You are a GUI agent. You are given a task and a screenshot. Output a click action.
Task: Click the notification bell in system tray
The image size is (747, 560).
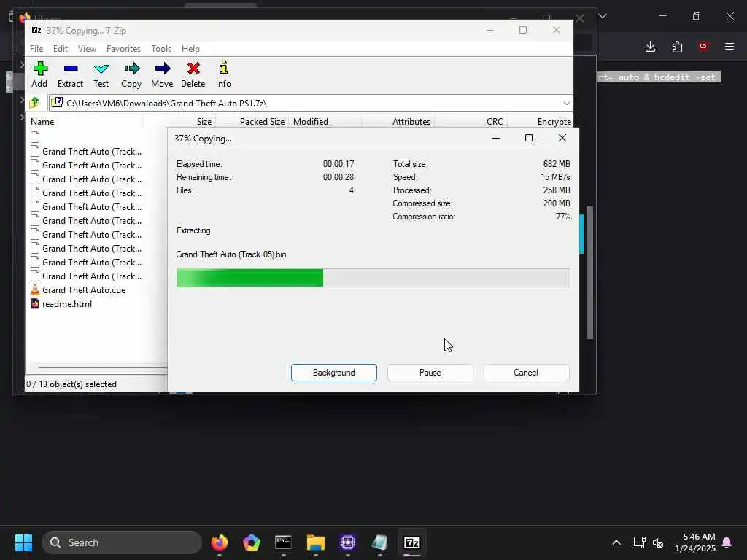(727, 542)
